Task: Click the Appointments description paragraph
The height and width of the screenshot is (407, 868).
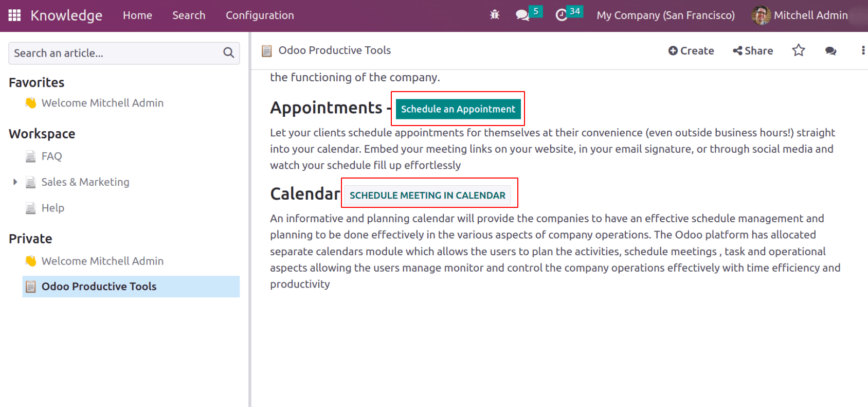Action: click(553, 149)
